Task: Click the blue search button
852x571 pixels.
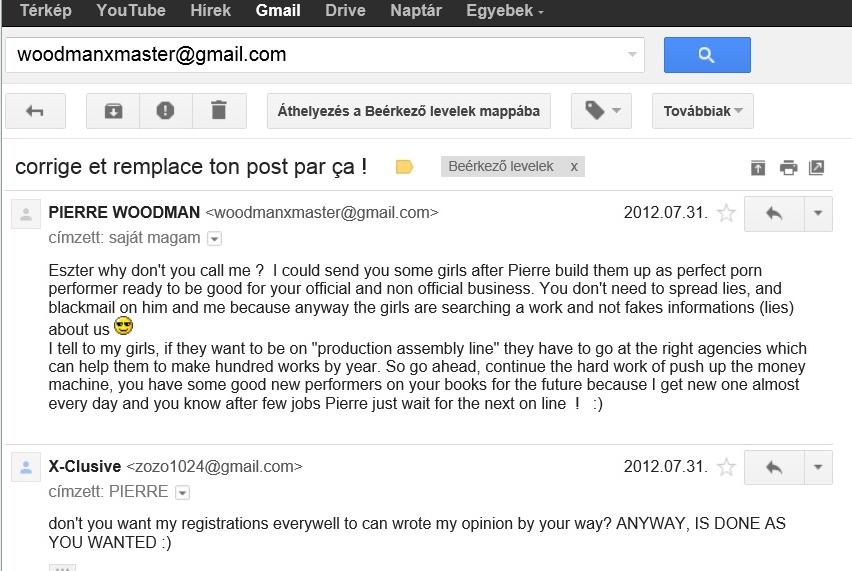Action: tap(707, 55)
